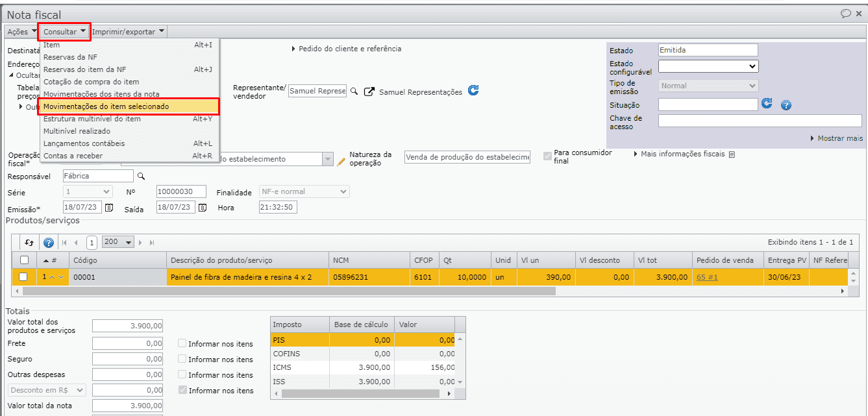Image resolution: width=868 pixels, height=416 pixels.
Task: Open the Emissão date calendar picker
Action: [x=109, y=208]
